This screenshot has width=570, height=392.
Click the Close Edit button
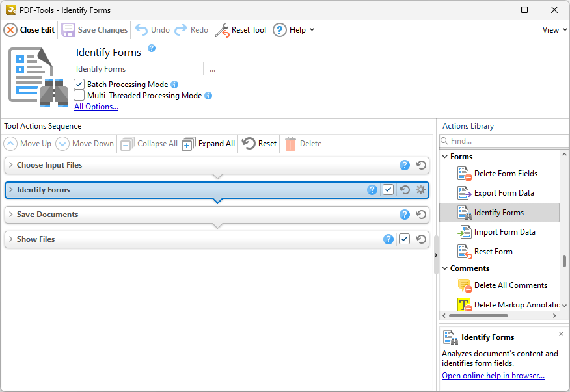pyautogui.click(x=29, y=30)
